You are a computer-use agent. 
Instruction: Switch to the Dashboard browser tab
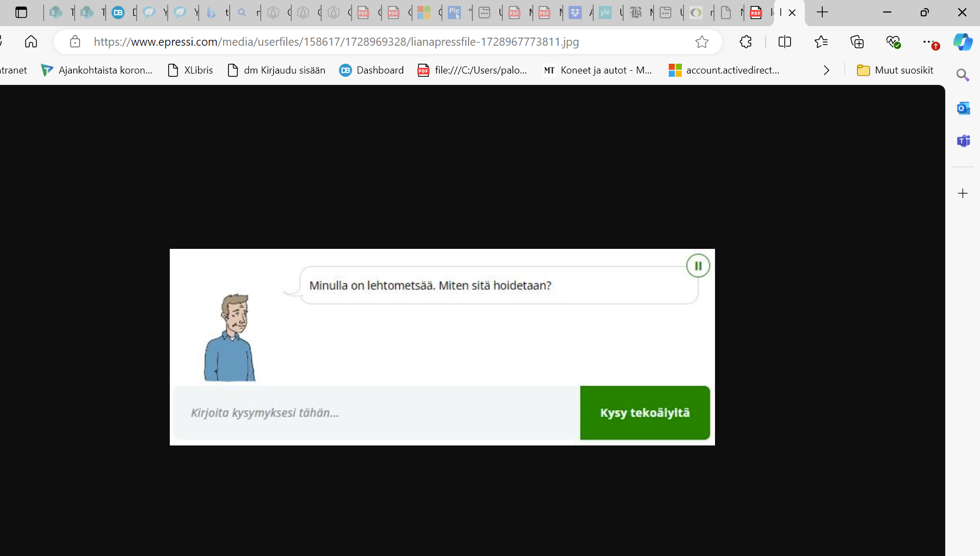[x=119, y=13]
